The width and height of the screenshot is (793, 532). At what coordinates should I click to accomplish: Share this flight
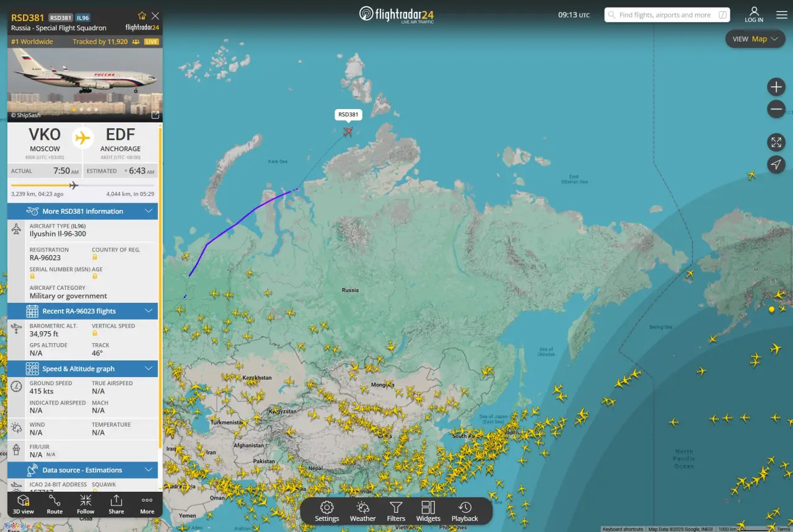[116, 504]
